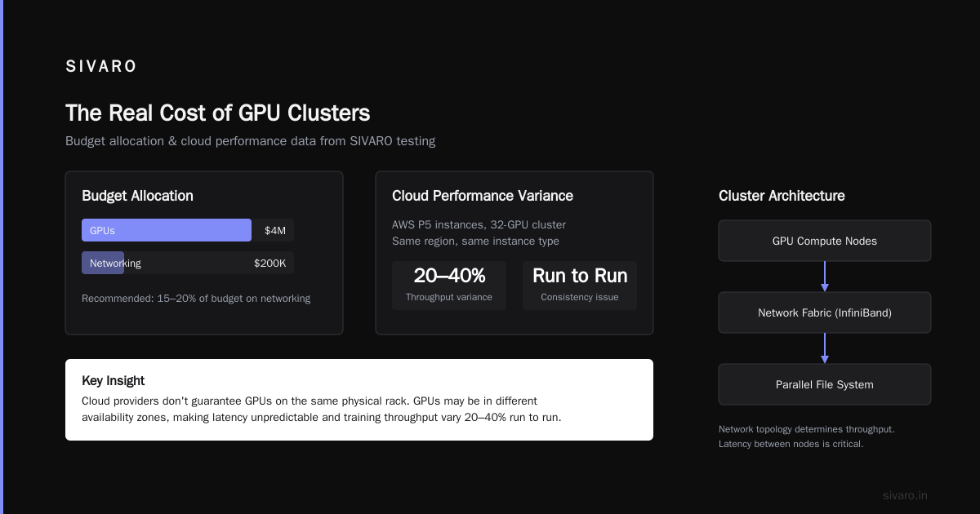Click the Key Insight card heading
Viewport: 980px width, 514px height.
point(114,380)
